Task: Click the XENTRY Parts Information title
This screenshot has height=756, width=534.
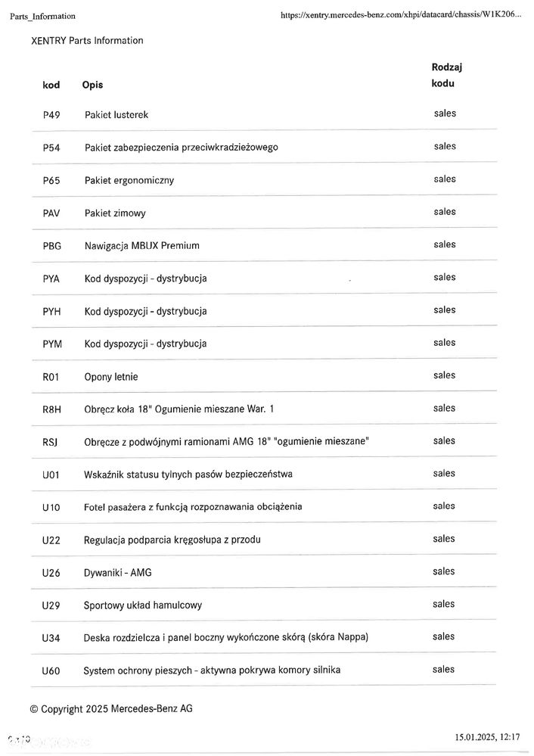Action: click(87, 41)
